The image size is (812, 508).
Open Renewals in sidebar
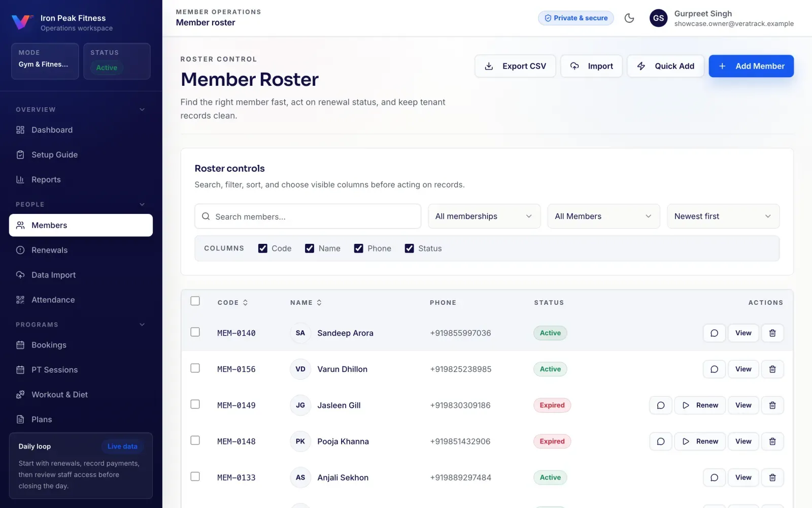pos(81,250)
